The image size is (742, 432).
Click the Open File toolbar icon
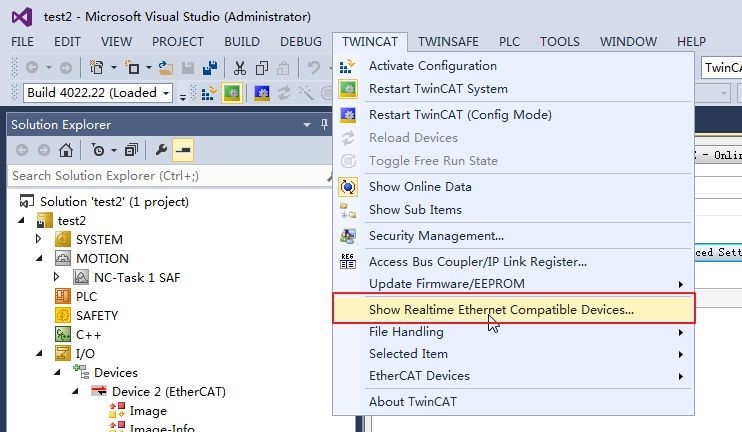click(166, 68)
